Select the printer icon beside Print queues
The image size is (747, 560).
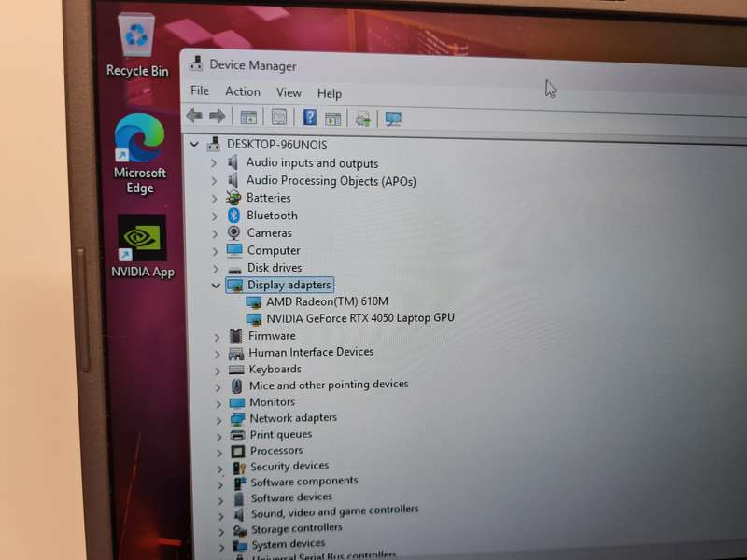237,435
